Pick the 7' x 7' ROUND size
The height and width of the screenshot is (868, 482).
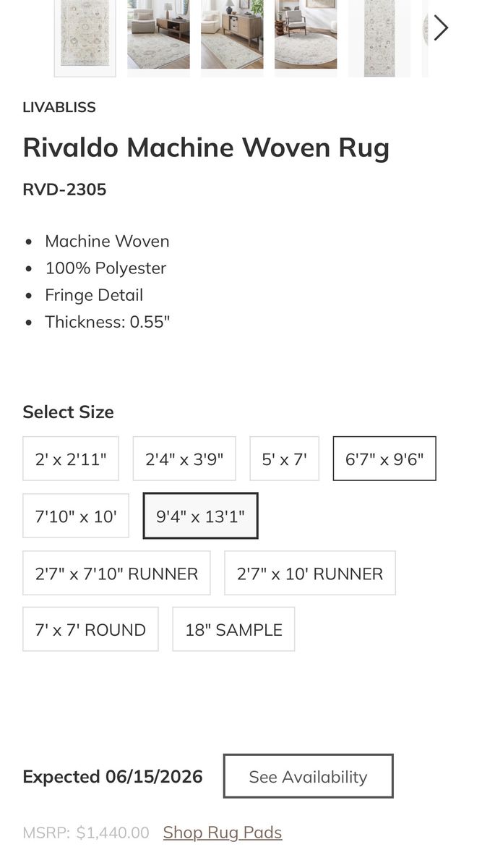coord(90,629)
